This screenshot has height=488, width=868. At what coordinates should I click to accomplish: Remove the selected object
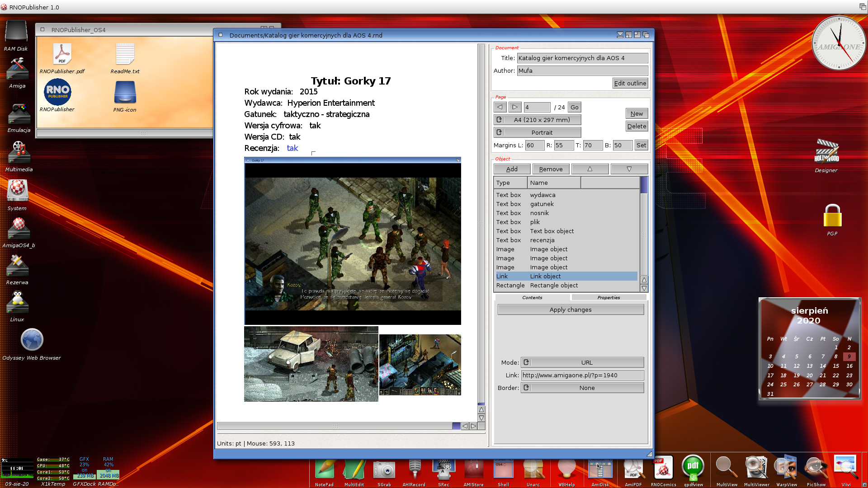coord(551,169)
